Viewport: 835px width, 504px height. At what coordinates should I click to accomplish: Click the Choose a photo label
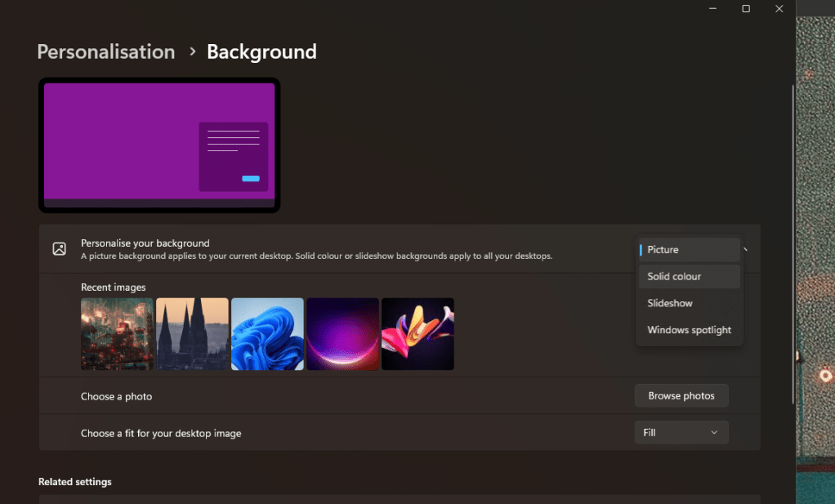point(116,396)
